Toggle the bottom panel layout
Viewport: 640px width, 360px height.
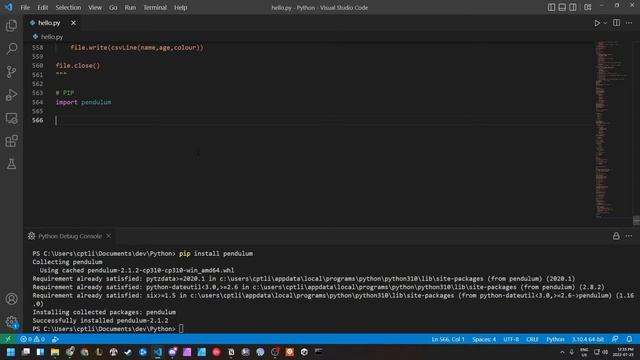coord(562,7)
